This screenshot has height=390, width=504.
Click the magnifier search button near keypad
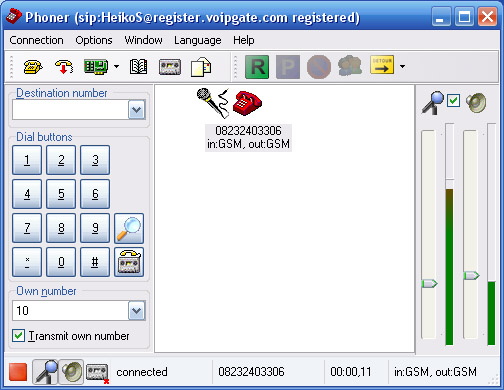click(129, 228)
